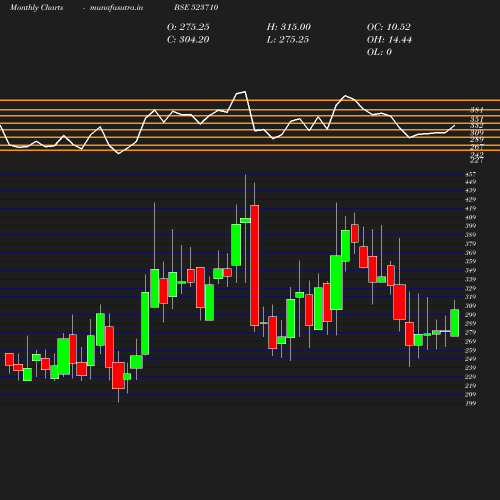500x500 pixels.
Task: Click the "419" price axis label
Action: [471, 209]
